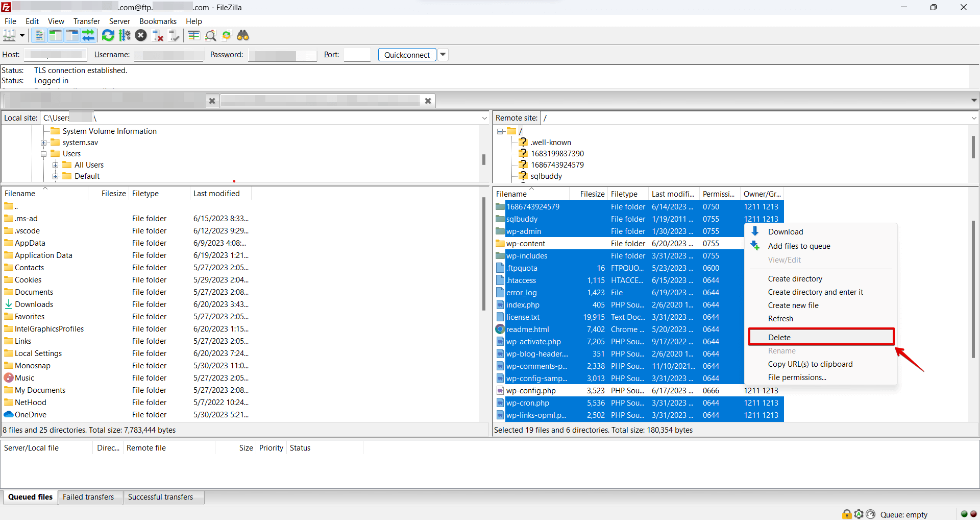
Task: Click remote file list vertical scrollbar
Action: click(973, 289)
